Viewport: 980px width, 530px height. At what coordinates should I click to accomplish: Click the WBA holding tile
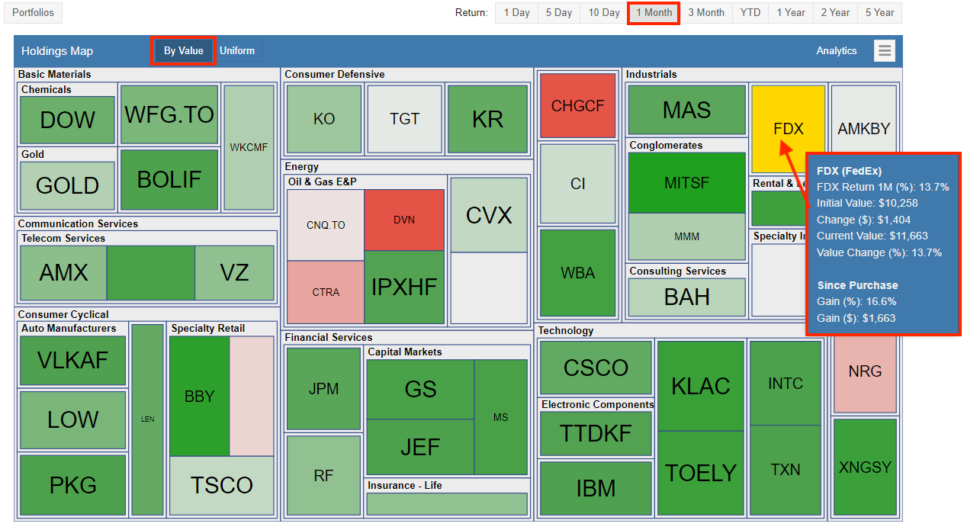[x=577, y=273]
